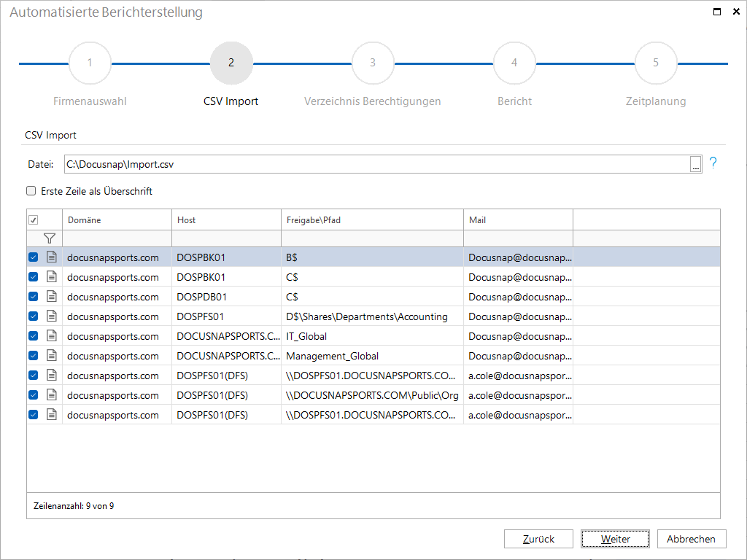This screenshot has width=747, height=560.
Task: Sort by the Domäne column header
Action: click(117, 220)
